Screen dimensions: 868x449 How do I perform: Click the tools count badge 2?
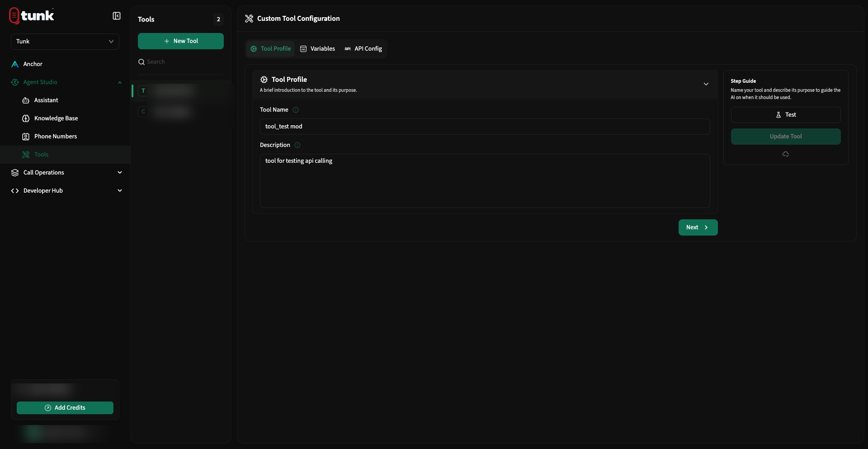click(218, 19)
